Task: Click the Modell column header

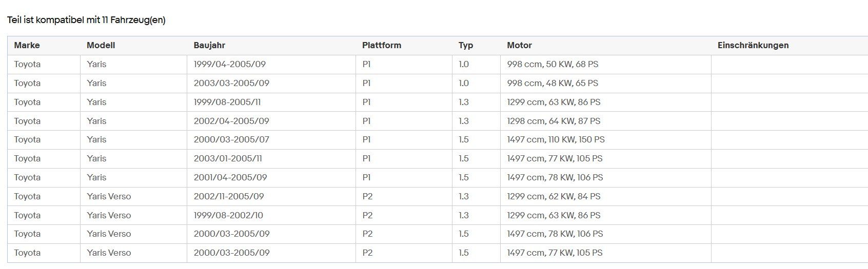Action: click(x=101, y=45)
